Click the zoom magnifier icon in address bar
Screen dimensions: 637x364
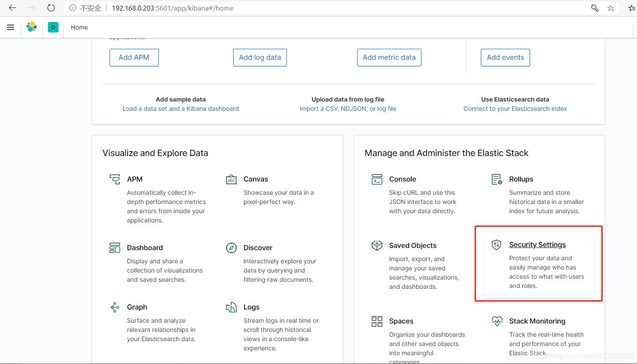click(x=595, y=8)
